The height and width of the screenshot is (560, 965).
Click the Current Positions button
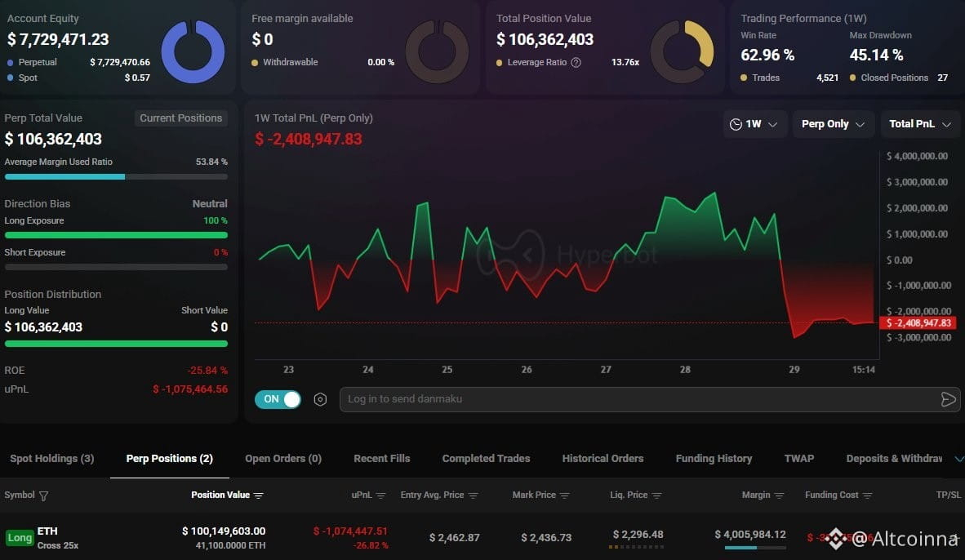181,118
